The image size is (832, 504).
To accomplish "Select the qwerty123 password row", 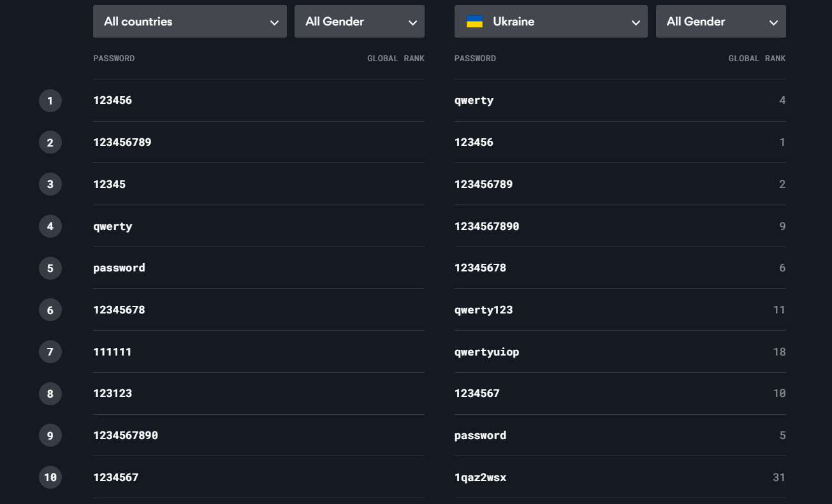I will click(483, 310).
